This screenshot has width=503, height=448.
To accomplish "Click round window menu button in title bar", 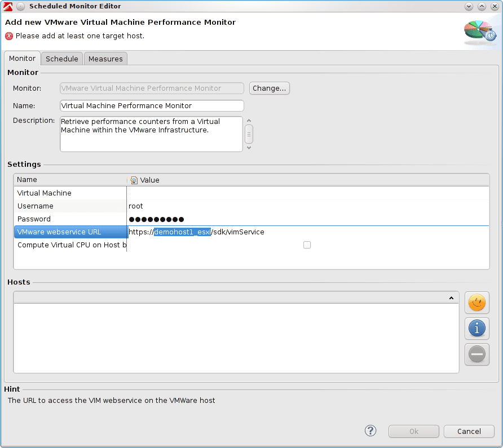I will [x=20, y=6].
